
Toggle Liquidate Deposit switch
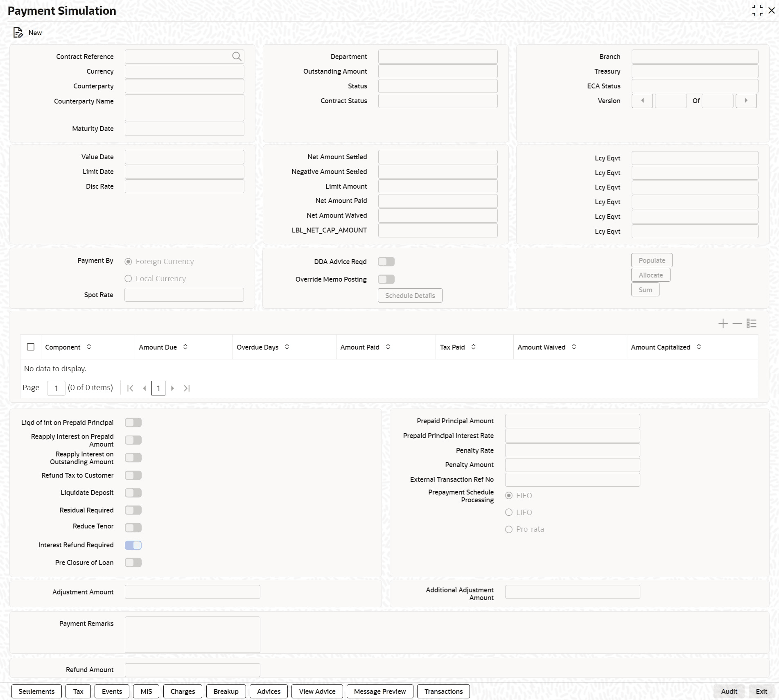point(133,493)
